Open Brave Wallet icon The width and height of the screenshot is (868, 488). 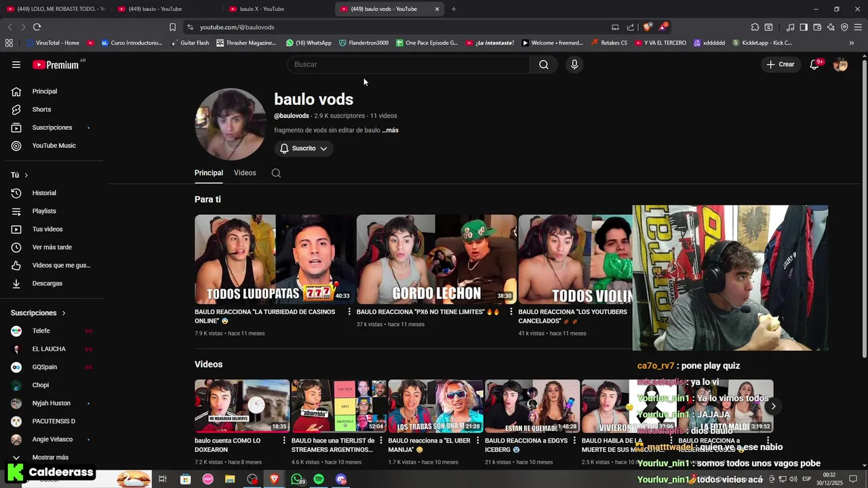point(817,27)
